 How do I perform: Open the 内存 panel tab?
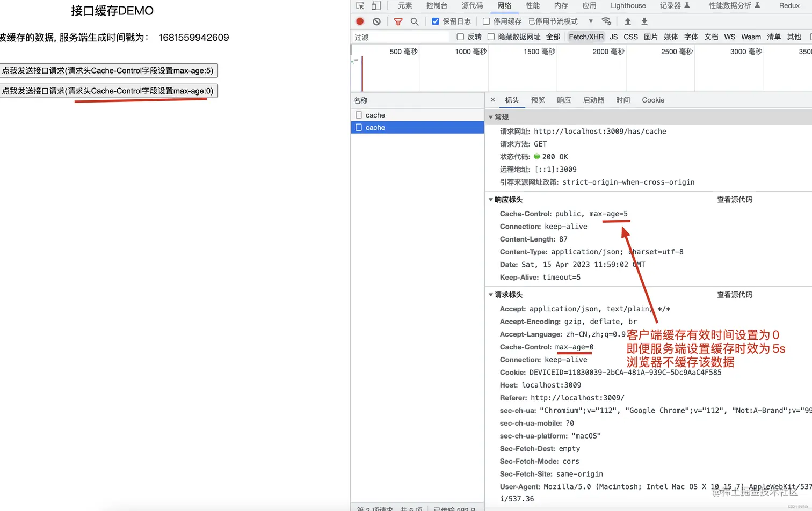click(561, 5)
